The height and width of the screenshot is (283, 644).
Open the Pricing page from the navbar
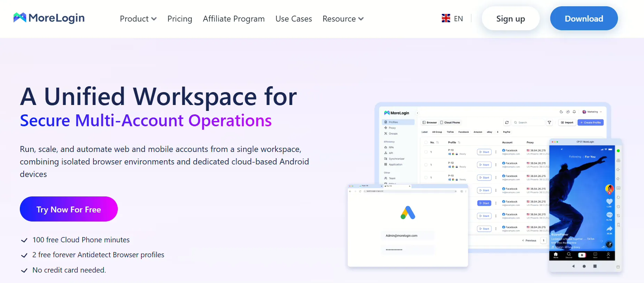[180, 19]
